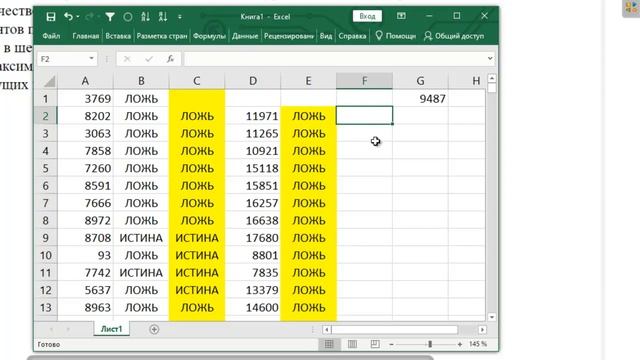Image resolution: width=640 pixels, height=360 pixels.
Task: Open the Файл menu
Action: (x=51, y=36)
